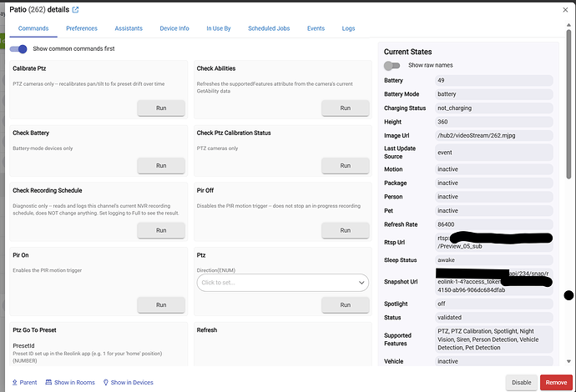Open the Device Info tab
Image resolution: width=576 pixels, height=392 pixels.
pyautogui.click(x=174, y=28)
